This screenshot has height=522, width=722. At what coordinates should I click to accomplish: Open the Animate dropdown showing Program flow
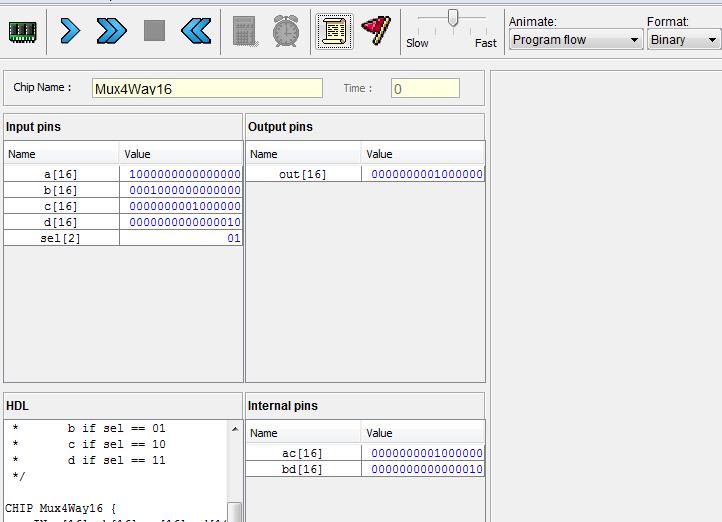click(575, 40)
